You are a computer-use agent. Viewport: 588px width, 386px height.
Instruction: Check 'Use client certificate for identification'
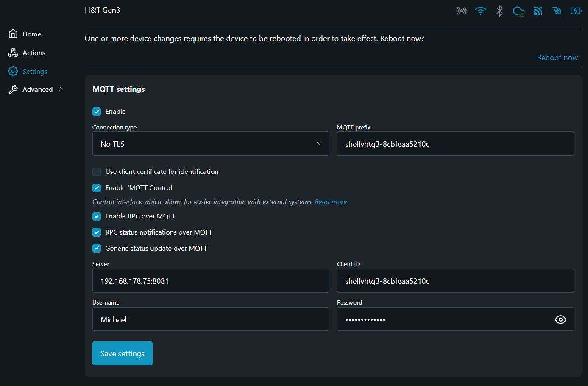tap(97, 172)
